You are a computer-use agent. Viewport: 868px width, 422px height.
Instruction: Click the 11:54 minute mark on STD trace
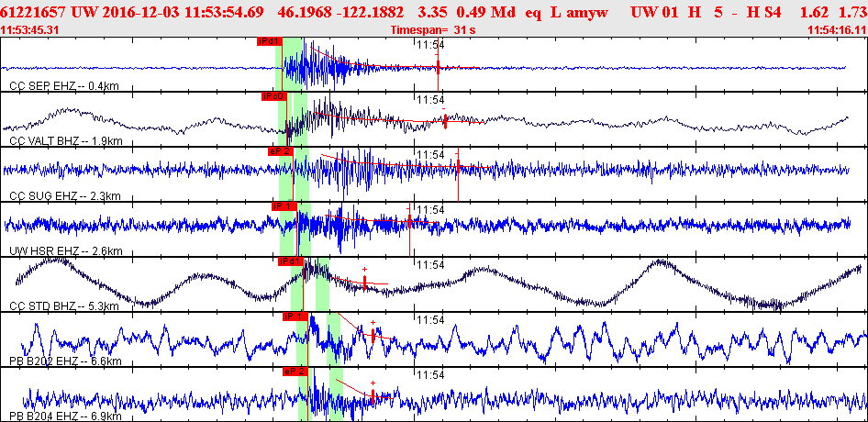coord(430,265)
